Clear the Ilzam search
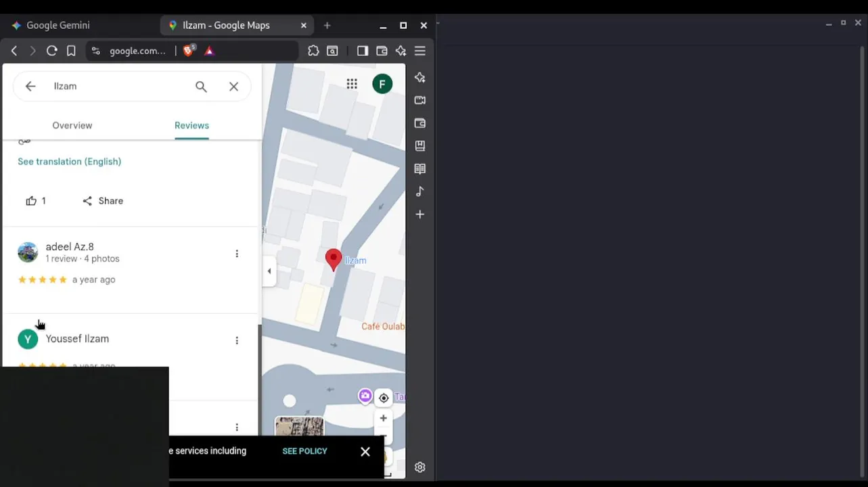 233,86
